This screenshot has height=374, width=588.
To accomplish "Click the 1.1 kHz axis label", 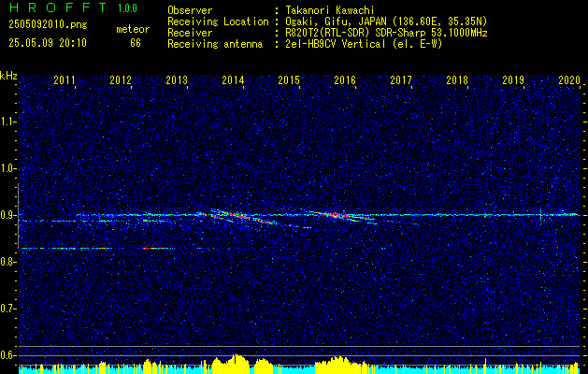I will tap(7, 122).
